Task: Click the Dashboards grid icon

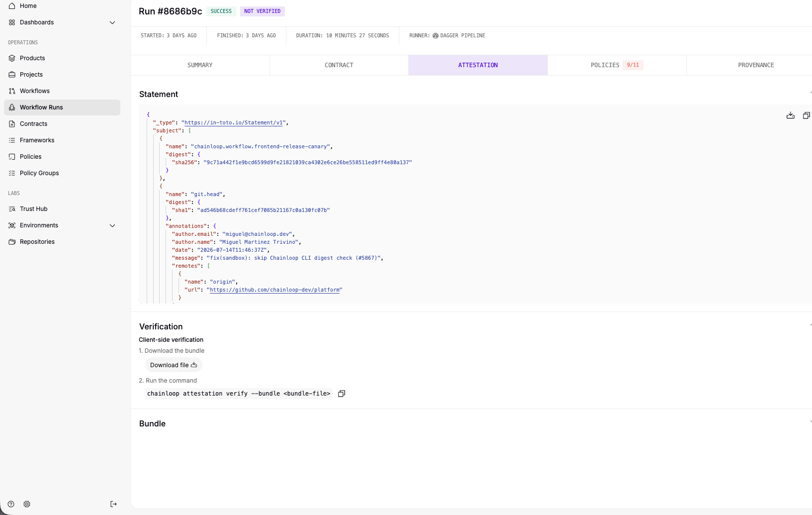Action: pyautogui.click(x=12, y=22)
